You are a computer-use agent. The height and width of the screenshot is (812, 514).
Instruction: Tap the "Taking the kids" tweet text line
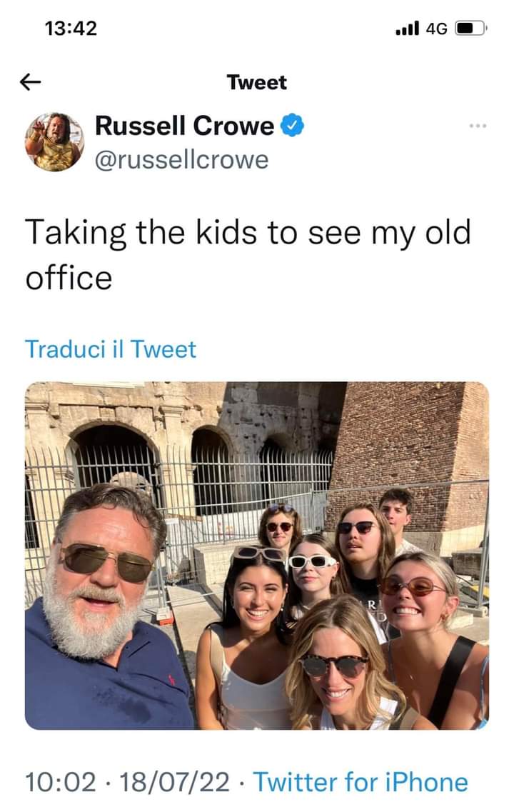pos(248,234)
